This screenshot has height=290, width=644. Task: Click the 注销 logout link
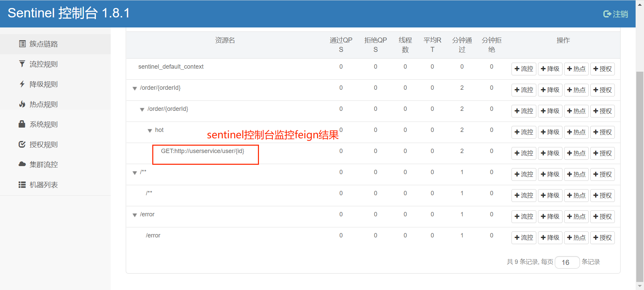tap(616, 14)
